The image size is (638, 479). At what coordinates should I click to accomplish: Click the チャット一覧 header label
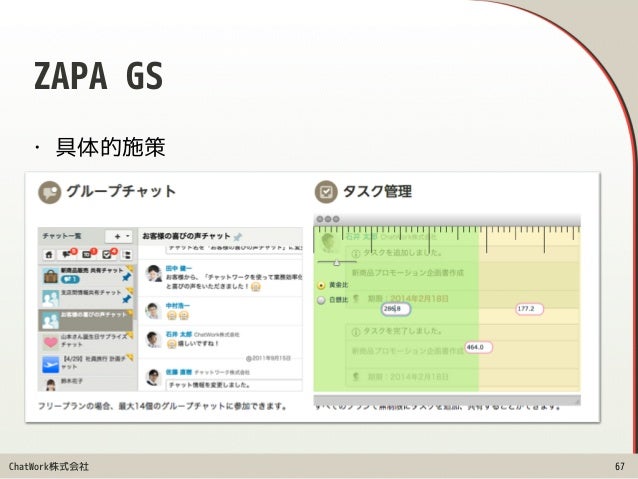click(x=62, y=236)
